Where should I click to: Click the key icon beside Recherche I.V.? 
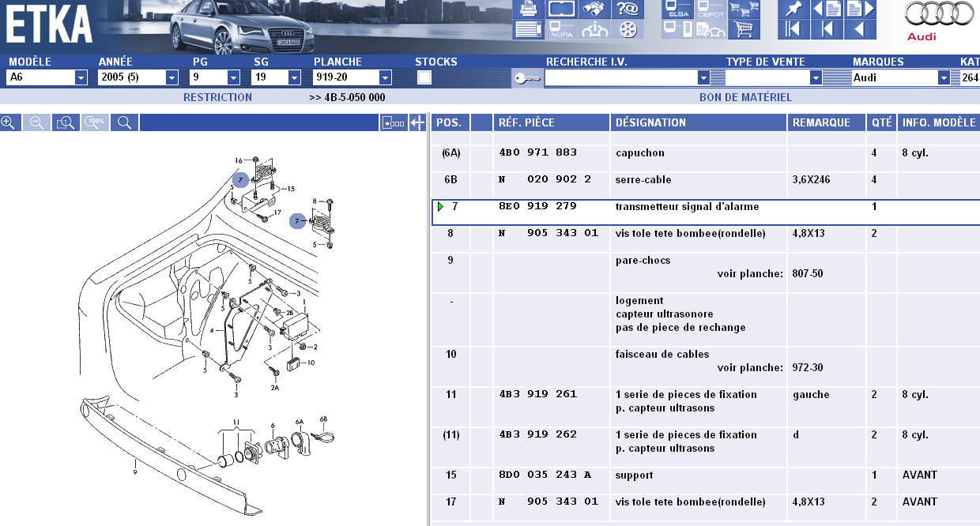coord(527,78)
